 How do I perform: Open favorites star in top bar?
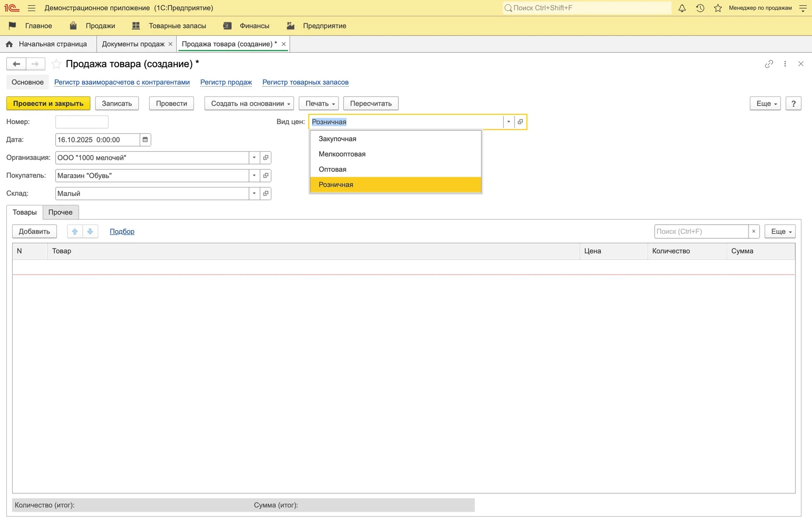point(718,8)
